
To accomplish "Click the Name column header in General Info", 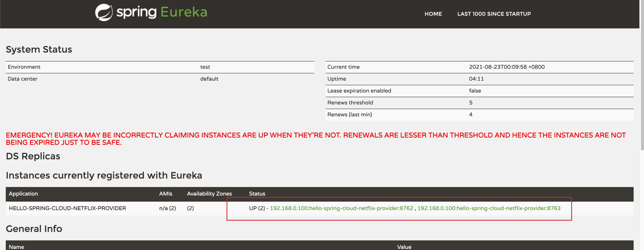I will pyautogui.click(x=16, y=247).
